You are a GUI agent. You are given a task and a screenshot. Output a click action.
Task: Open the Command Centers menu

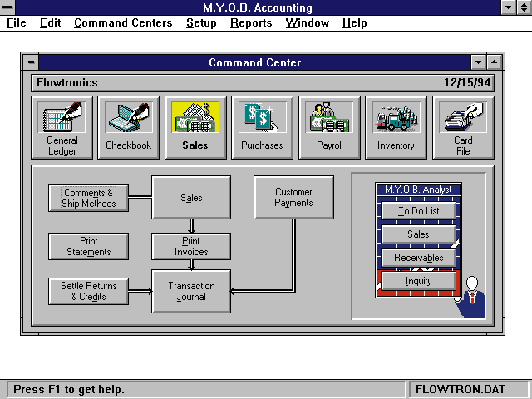click(x=123, y=23)
